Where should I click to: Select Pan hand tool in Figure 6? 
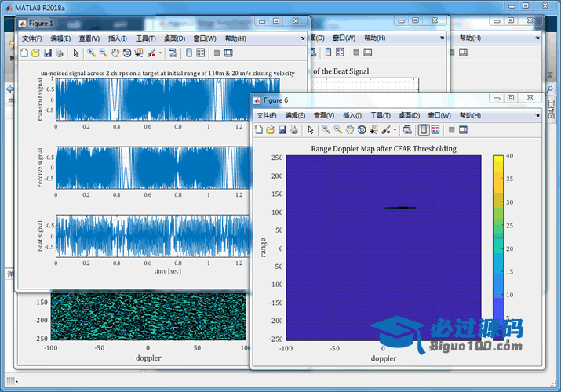350,130
